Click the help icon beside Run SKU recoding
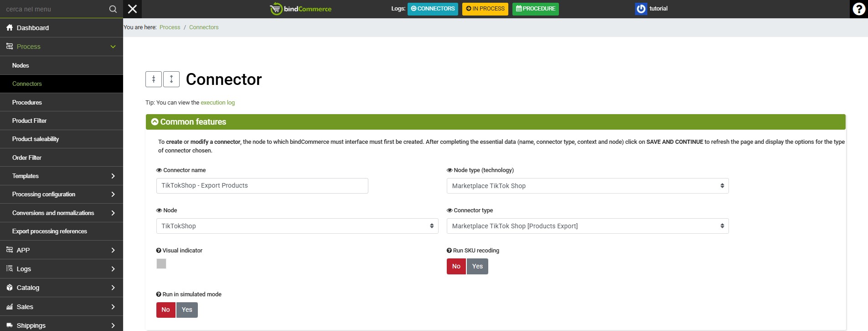The image size is (868, 331). point(449,251)
